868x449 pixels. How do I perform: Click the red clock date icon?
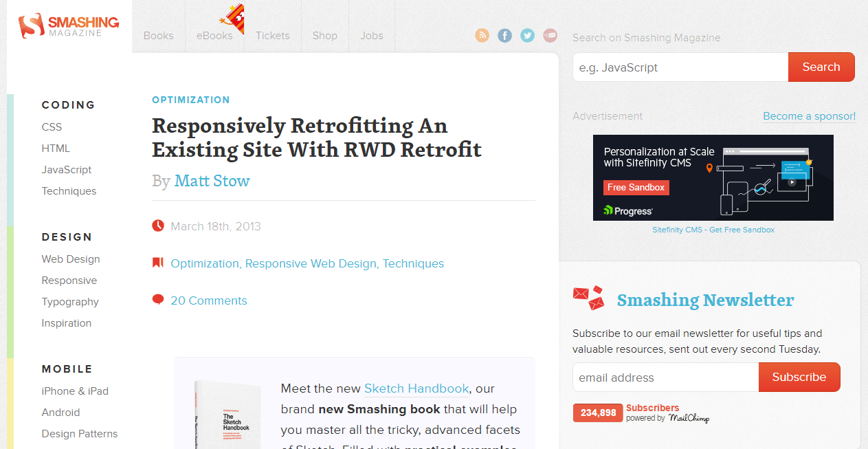[x=158, y=226]
